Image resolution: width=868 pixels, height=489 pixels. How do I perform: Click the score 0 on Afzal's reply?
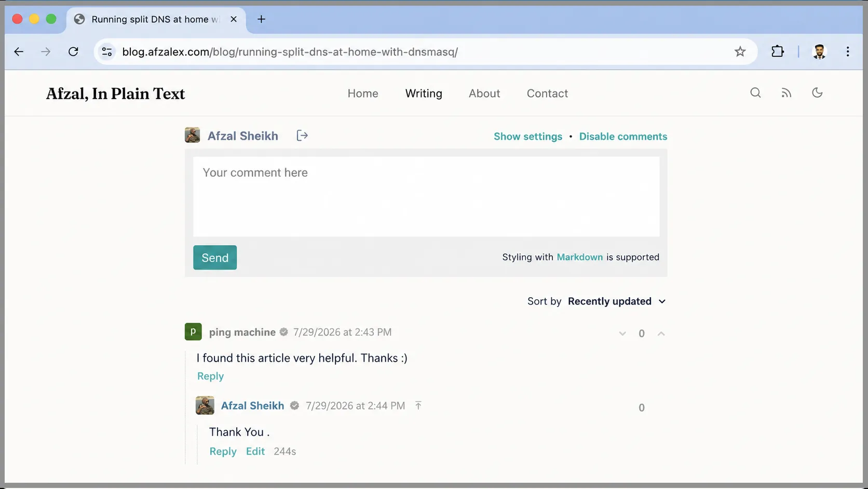point(642,408)
